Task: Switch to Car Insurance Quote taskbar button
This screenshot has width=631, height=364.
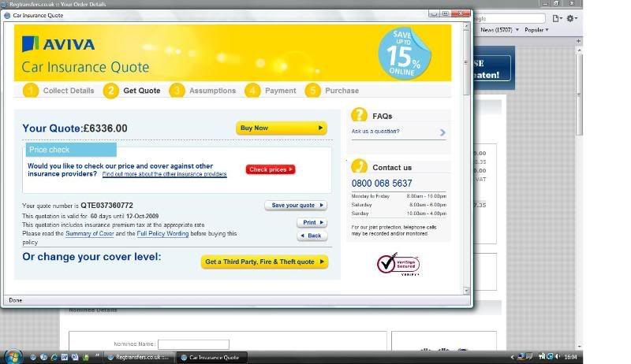Action: [x=211, y=357]
